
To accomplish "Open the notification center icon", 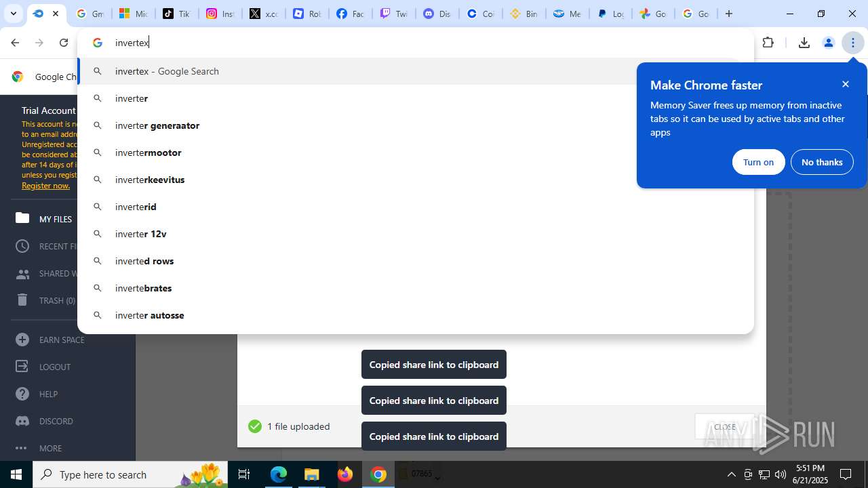I will [x=846, y=474].
